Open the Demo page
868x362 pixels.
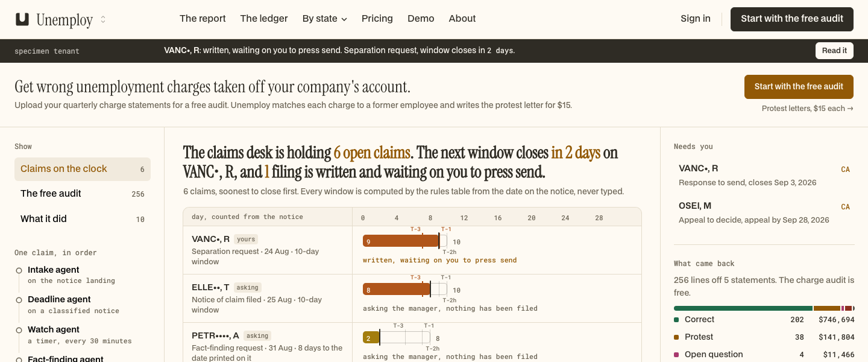(x=421, y=19)
